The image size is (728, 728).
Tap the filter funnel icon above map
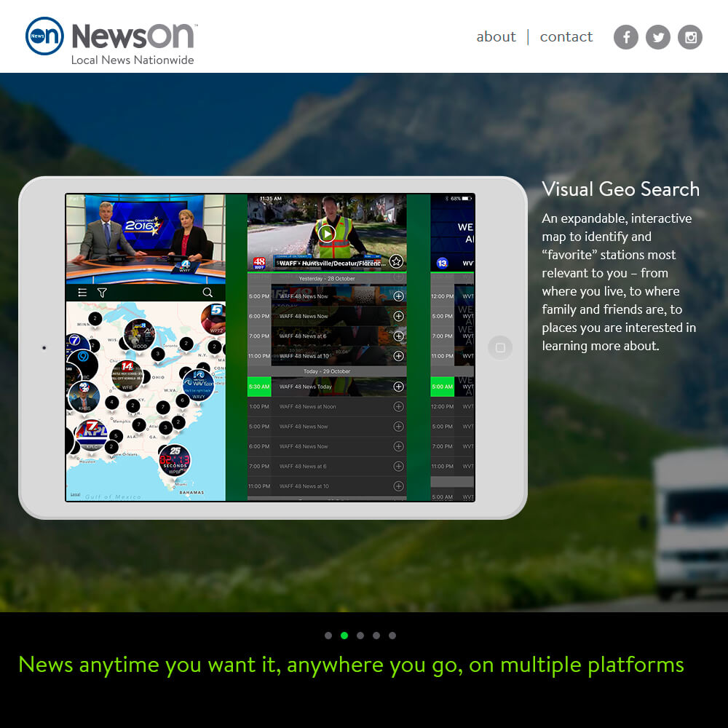pyautogui.click(x=102, y=292)
